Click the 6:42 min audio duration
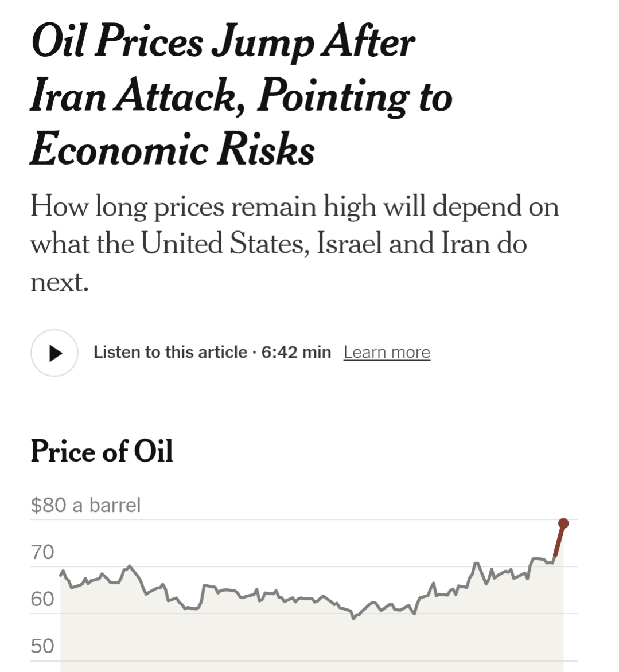 pyautogui.click(x=296, y=352)
